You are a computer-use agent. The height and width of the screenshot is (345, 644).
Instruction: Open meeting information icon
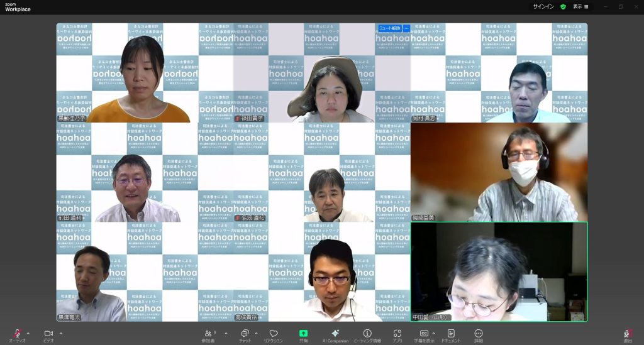tap(367, 333)
